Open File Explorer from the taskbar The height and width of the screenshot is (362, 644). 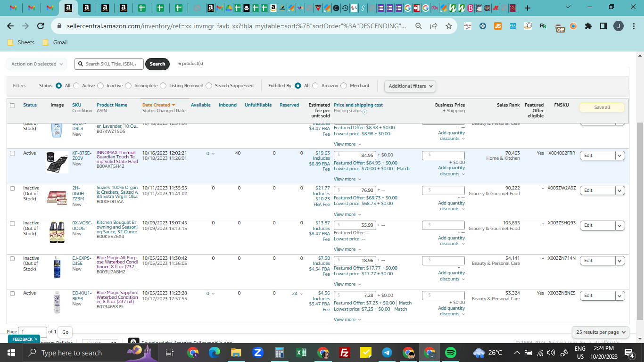pos(236,353)
